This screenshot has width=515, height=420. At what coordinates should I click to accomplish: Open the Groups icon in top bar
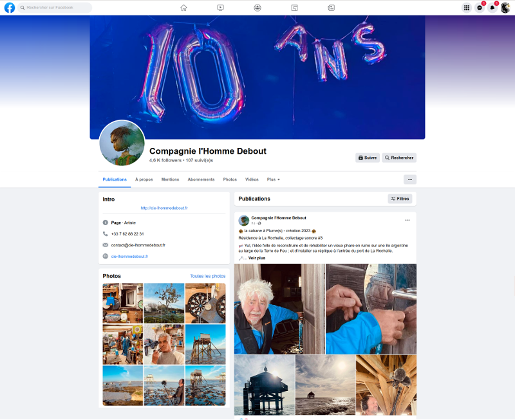coord(257,8)
